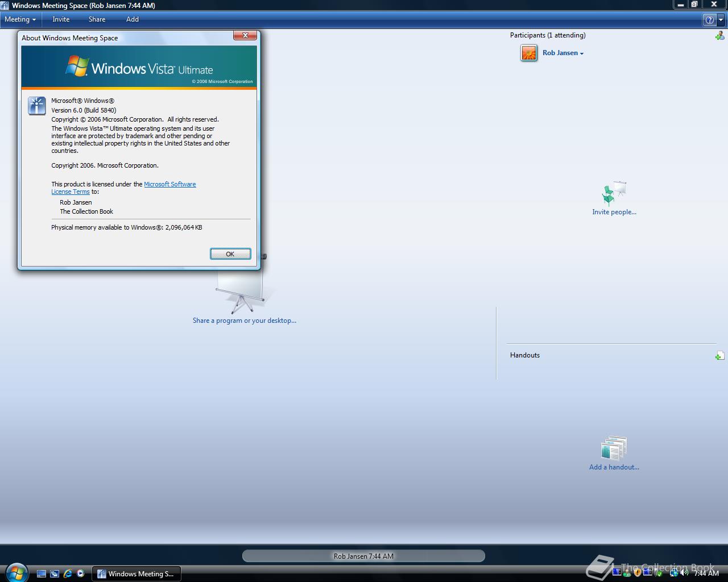Click 'The Collection Book' licensee text
This screenshot has height=582, width=728.
[x=86, y=211]
